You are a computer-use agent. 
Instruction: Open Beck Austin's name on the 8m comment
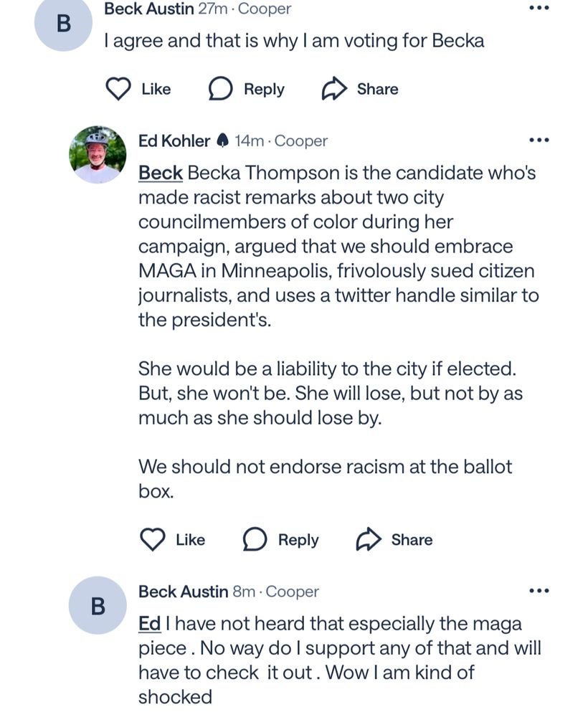(183, 592)
